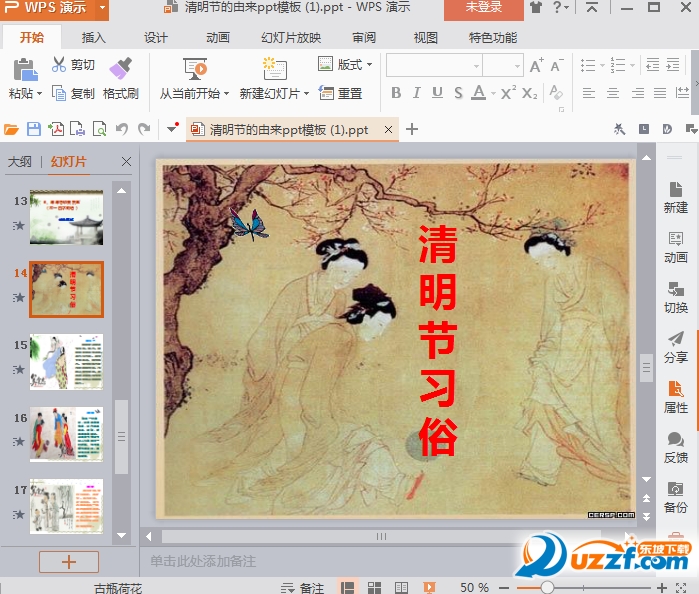This screenshot has width=699, height=594.
Task: Open font size combo box
Action: point(503,66)
